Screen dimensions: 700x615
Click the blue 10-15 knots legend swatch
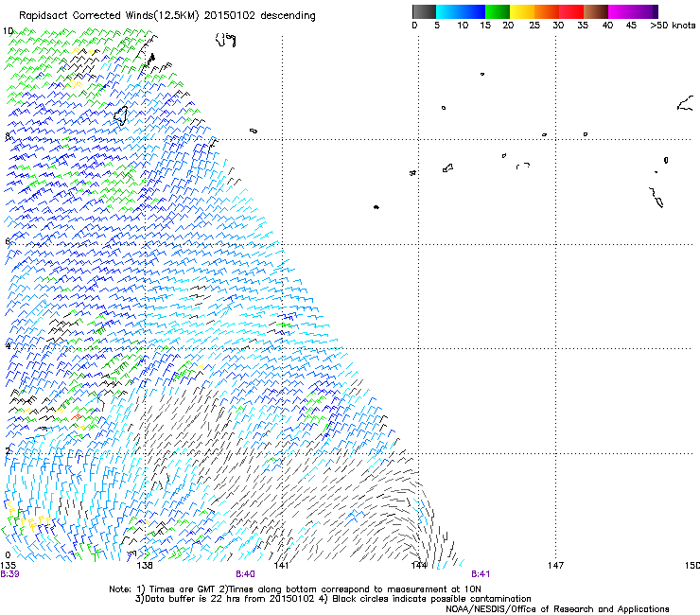click(473, 11)
